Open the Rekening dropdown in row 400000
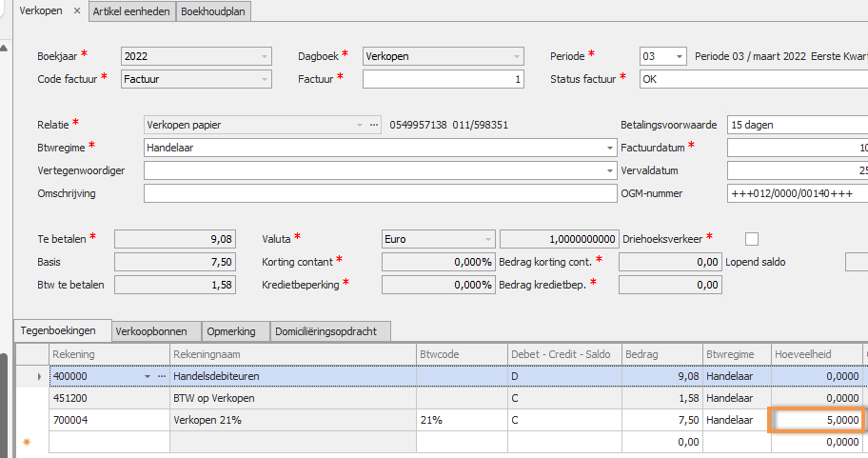868x458 pixels. point(147,377)
